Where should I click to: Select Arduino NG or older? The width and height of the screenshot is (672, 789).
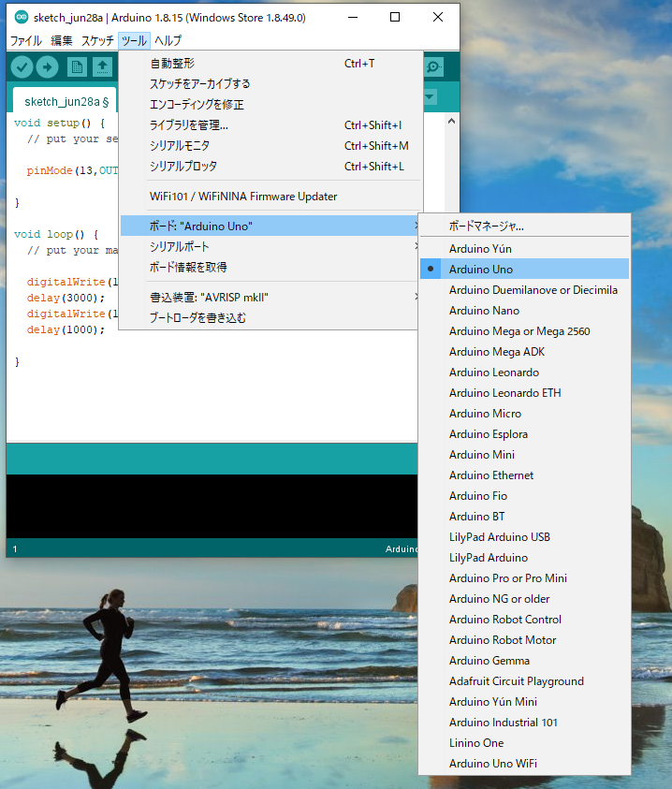click(524, 599)
